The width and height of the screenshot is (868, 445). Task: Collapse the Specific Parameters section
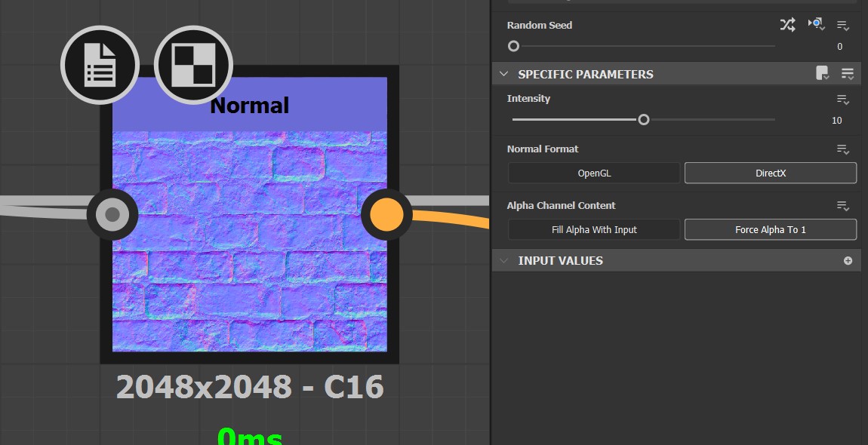point(503,74)
